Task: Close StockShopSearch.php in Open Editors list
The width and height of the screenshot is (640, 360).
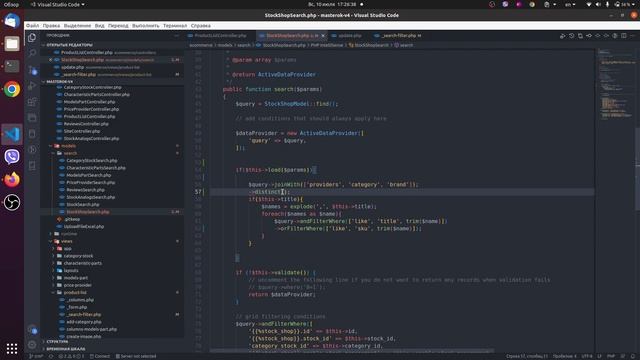Action: [51, 60]
